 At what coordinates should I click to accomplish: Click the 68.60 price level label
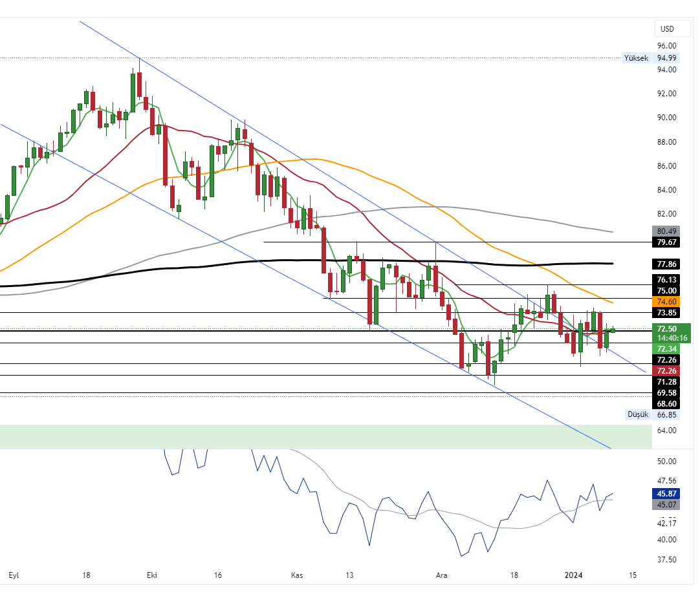coord(666,403)
